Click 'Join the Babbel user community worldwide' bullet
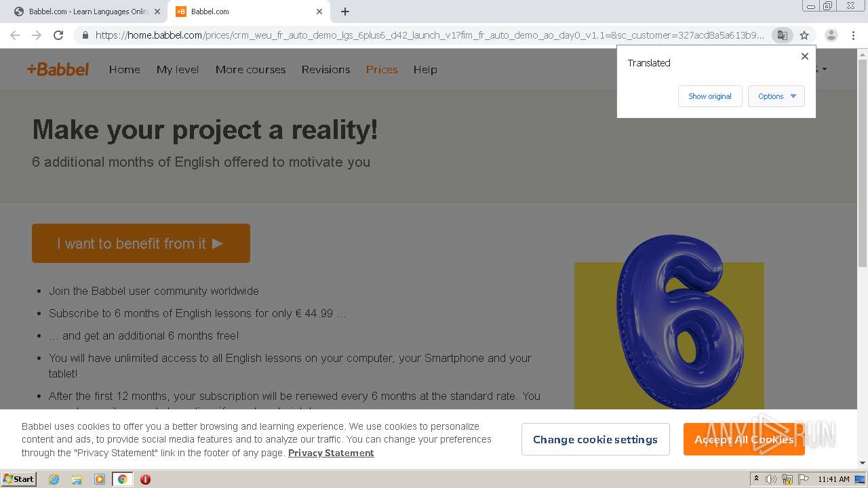This screenshot has width=868, height=488. 154,291
